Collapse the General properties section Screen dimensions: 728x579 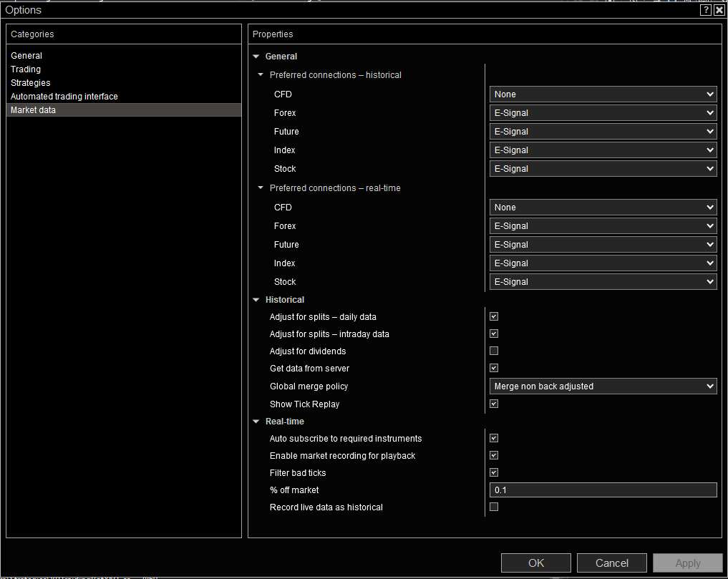pos(256,57)
